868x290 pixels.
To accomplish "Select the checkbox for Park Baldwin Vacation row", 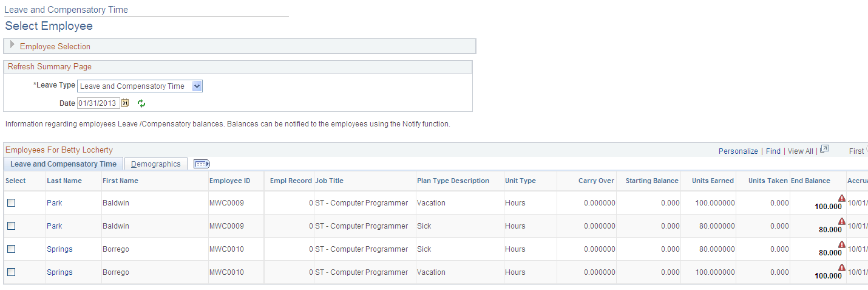I will pyautogui.click(x=12, y=203).
